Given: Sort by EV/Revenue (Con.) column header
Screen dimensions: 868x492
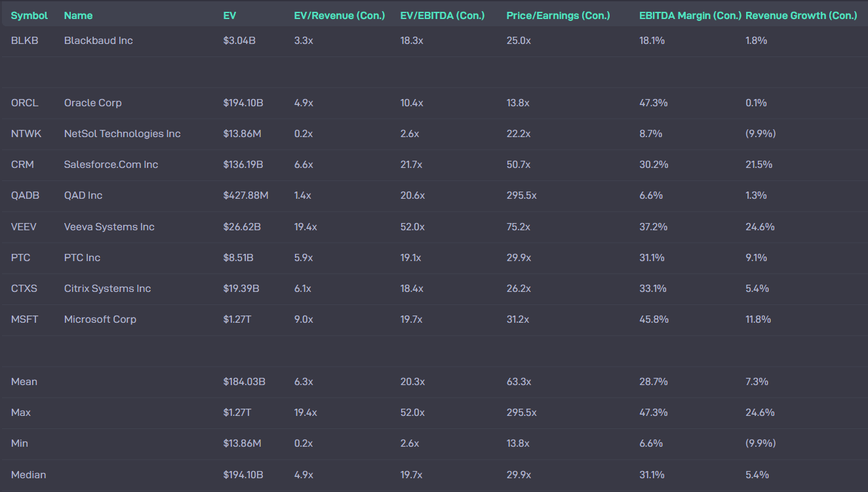Looking at the screenshot, I should 340,15.
